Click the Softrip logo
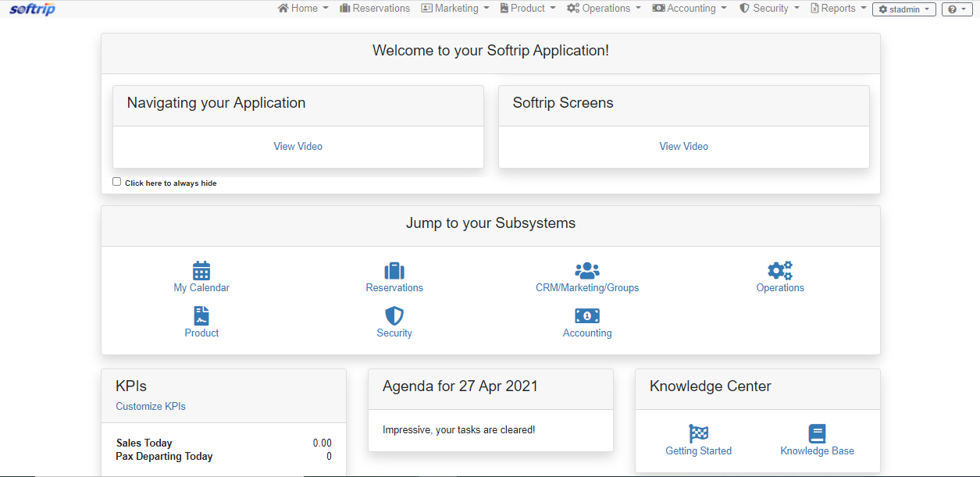980x477 pixels. click(x=32, y=9)
